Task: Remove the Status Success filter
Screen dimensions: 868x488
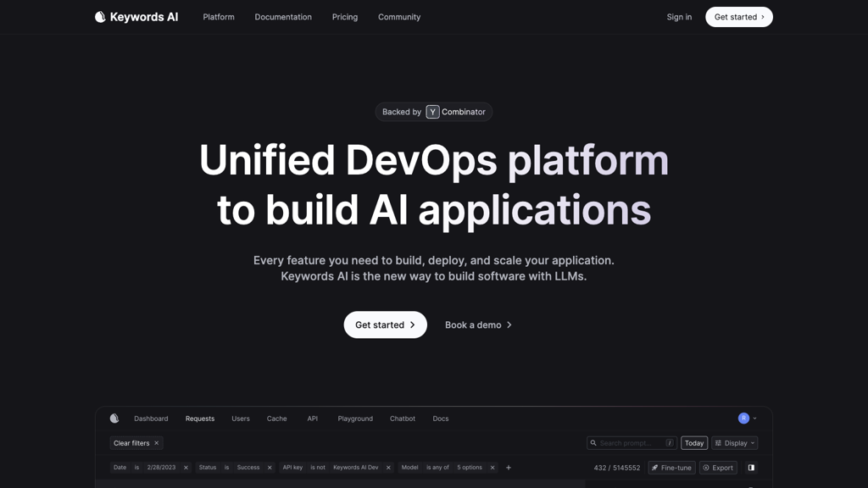Action: 270,468
